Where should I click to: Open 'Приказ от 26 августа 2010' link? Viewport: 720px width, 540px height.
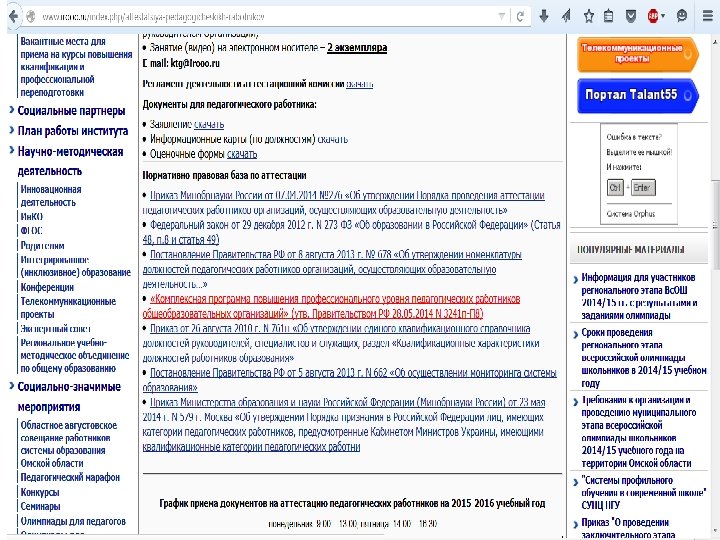pos(341,343)
